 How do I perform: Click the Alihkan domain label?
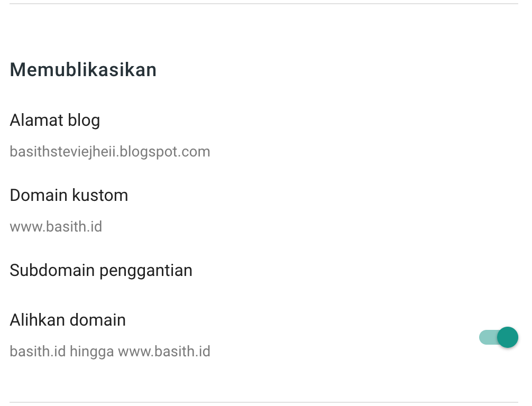point(68,320)
